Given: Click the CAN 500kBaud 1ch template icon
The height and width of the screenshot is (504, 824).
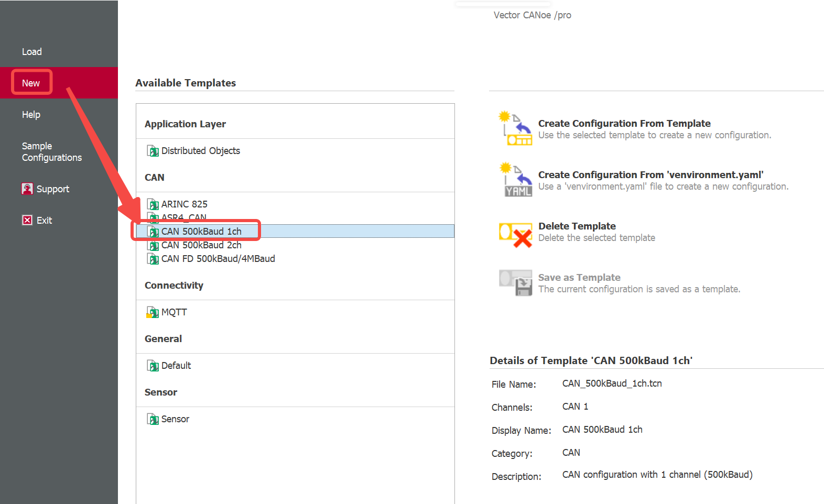Looking at the screenshot, I should coord(153,232).
